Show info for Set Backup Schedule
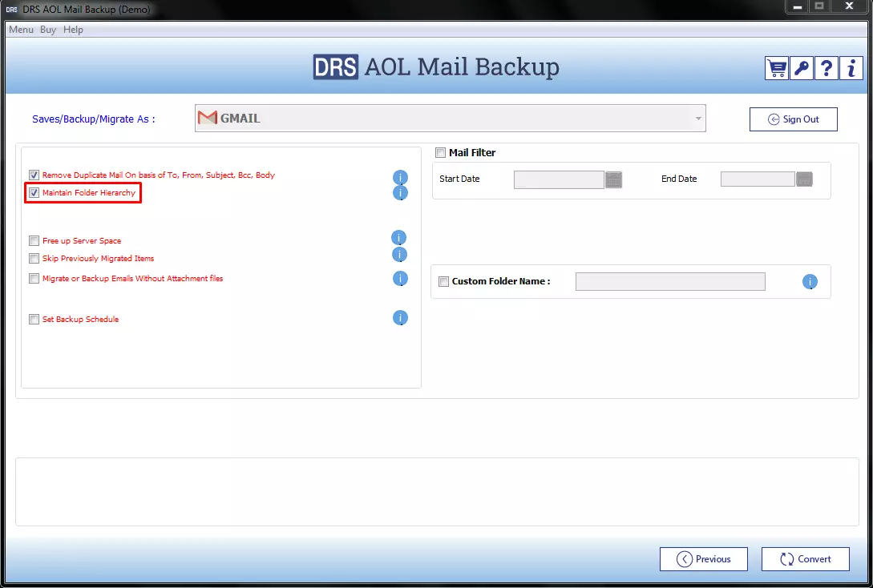 (x=400, y=318)
